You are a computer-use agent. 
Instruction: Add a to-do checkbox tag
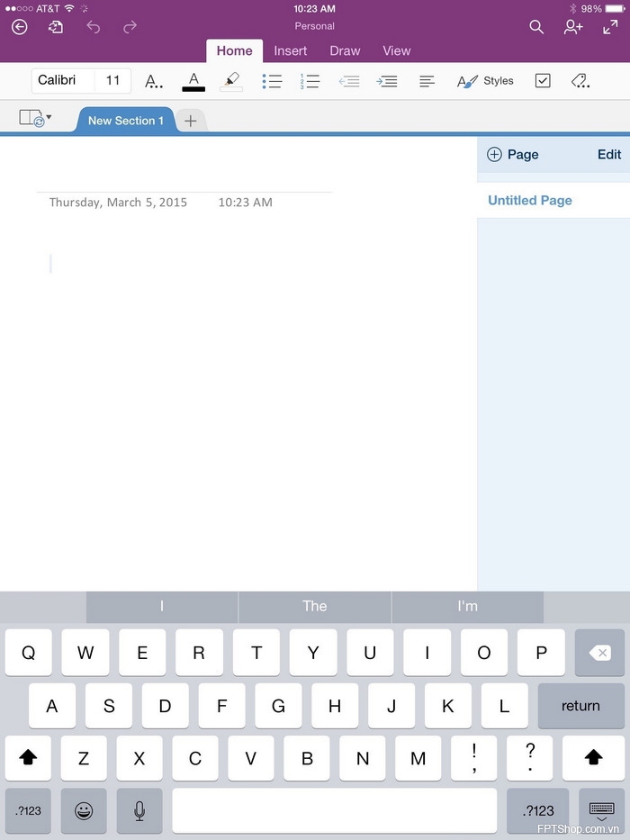click(543, 81)
